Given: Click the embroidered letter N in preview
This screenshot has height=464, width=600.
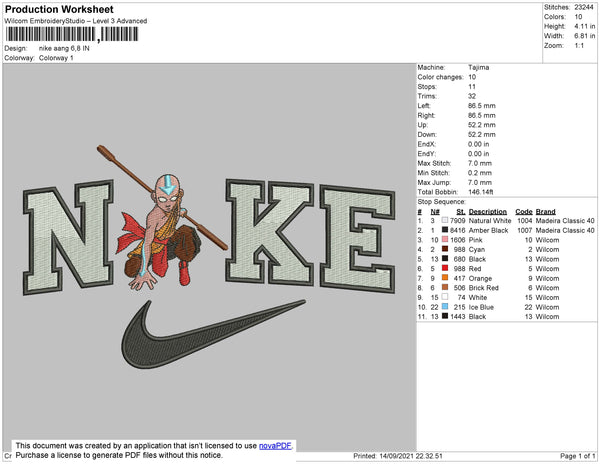Looking at the screenshot, I should (68, 237).
